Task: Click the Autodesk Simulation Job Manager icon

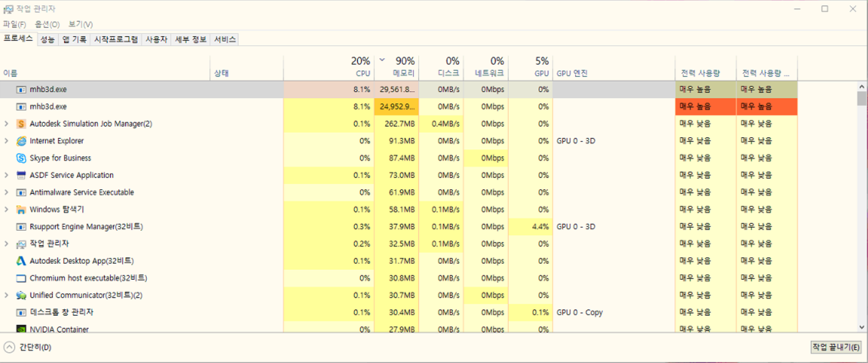Action: (x=21, y=124)
